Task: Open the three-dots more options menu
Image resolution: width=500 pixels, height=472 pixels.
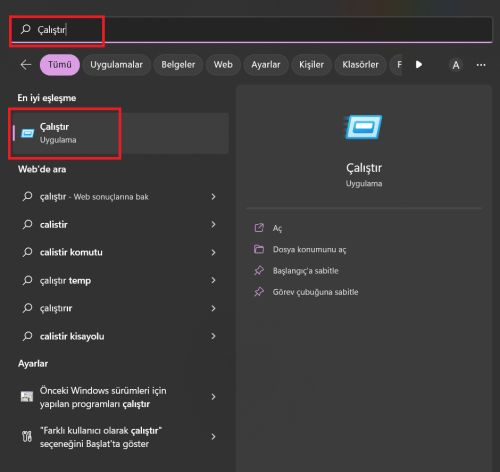Action: [481, 65]
